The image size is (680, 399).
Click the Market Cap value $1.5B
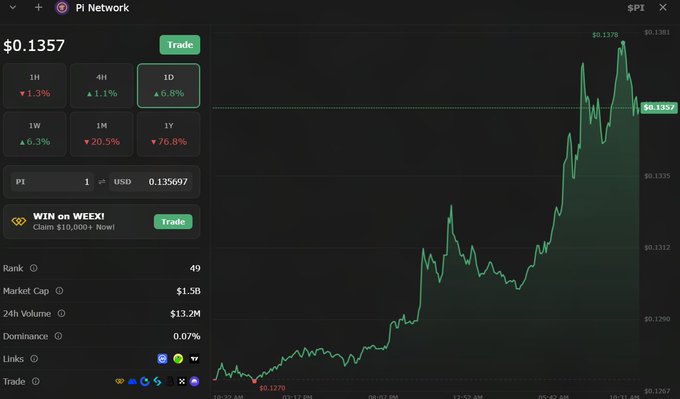click(188, 291)
